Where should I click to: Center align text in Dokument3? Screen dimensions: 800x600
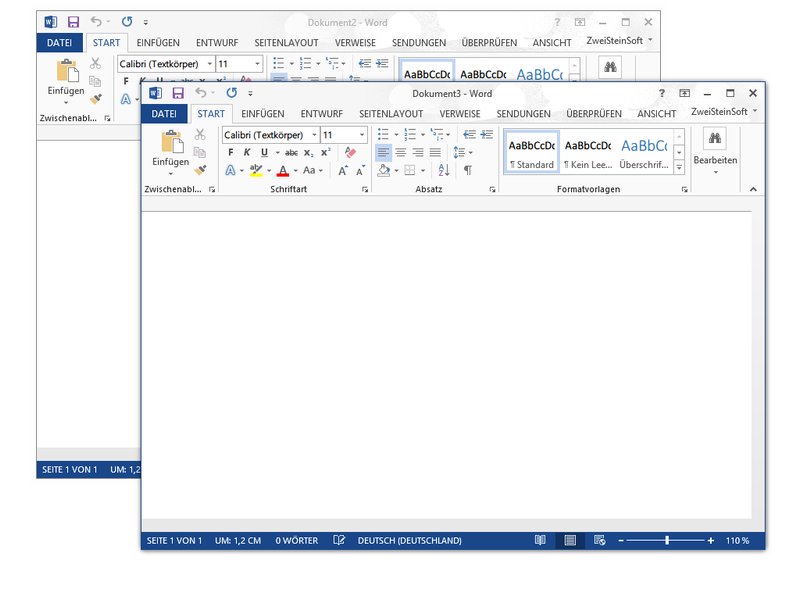click(x=401, y=153)
